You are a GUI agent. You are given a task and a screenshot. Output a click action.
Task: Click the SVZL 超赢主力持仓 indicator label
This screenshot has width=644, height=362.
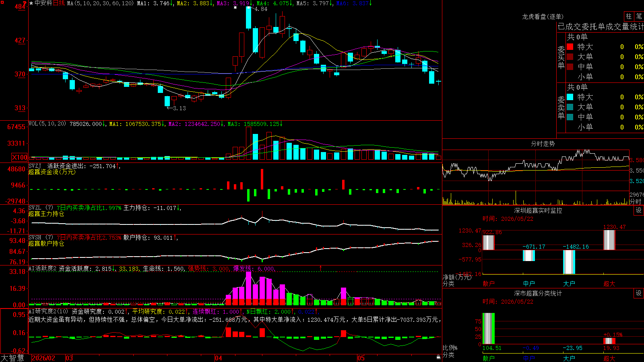click(41, 208)
